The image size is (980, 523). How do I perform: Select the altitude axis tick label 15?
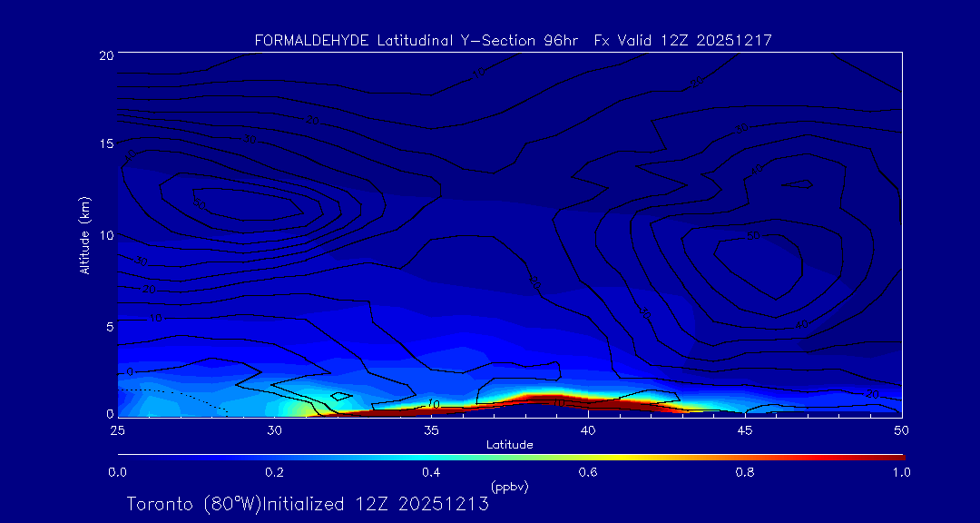tap(105, 143)
